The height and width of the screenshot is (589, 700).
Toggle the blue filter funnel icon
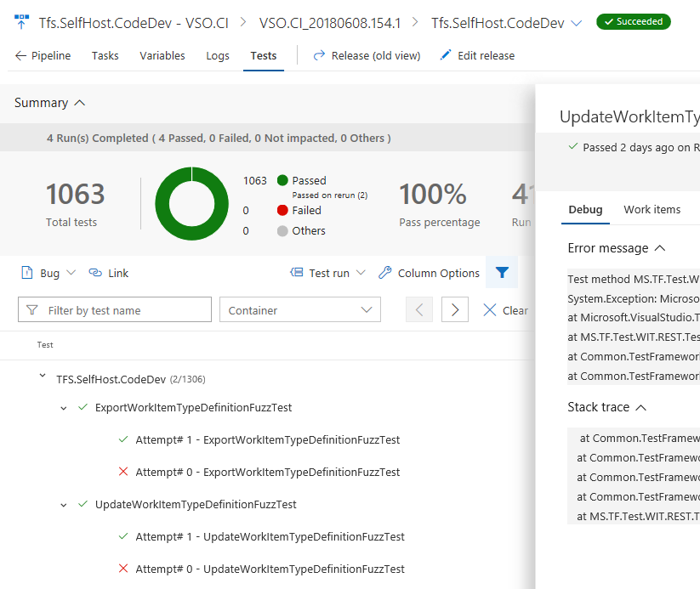pos(502,273)
